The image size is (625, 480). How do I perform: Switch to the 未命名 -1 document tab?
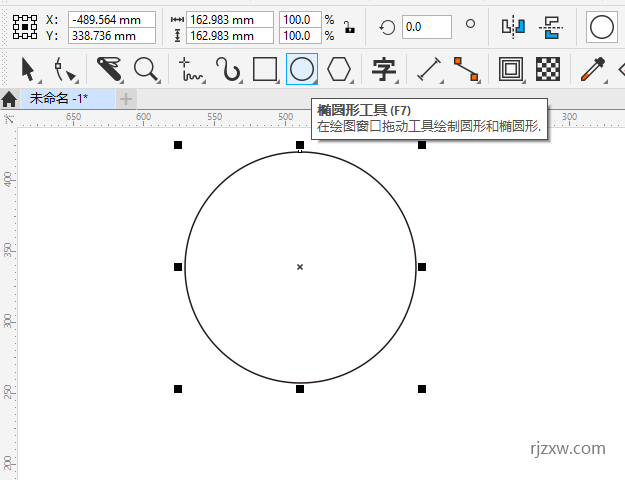58,98
